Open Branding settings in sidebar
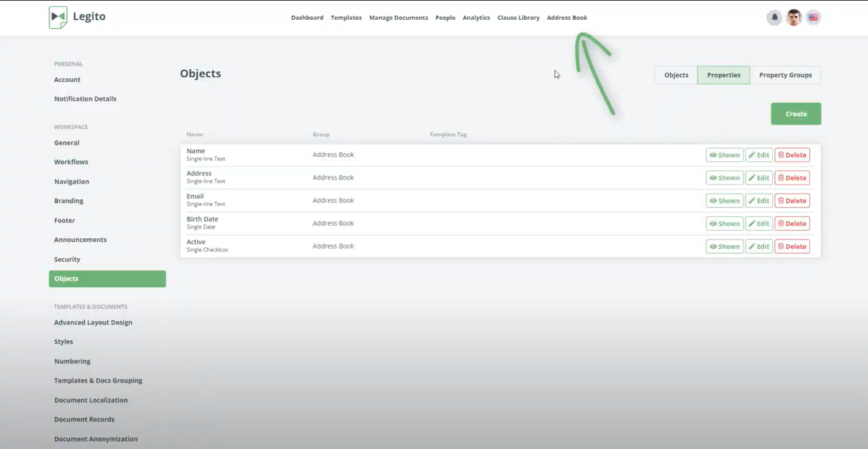This screenshot has width=868, height=449. tap(68, 201)
